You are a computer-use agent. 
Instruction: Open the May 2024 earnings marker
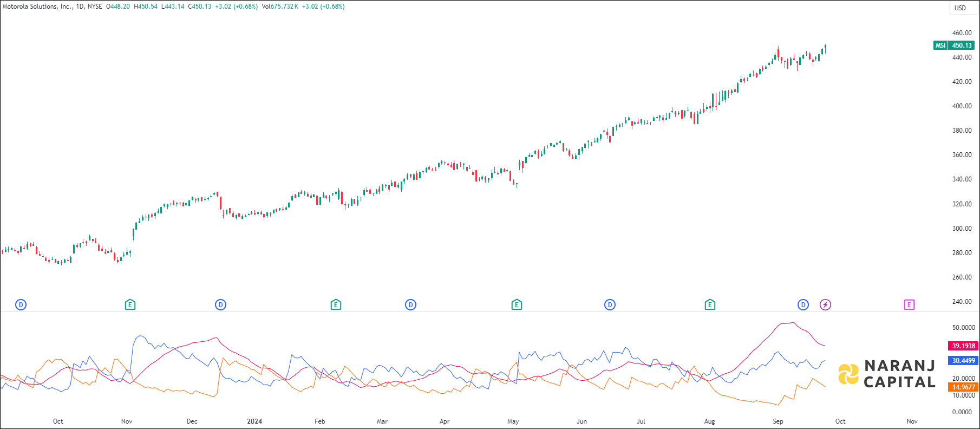tap(517, 305)
